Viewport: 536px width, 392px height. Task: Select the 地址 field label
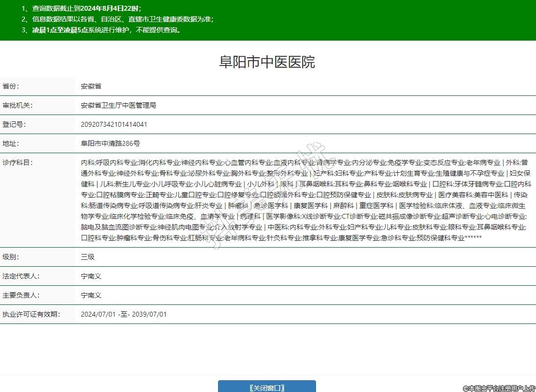[11, 143]
